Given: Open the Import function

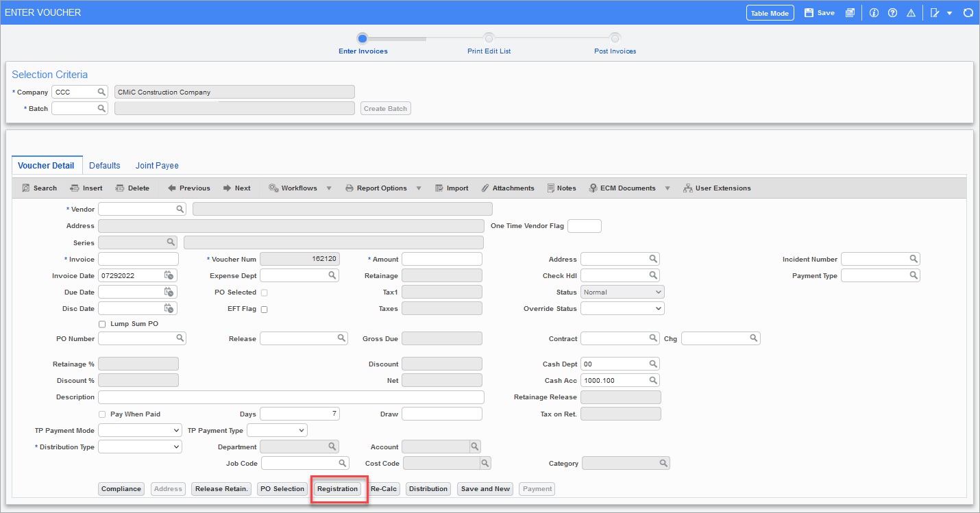Looking at the screenshot, I should point(452,188).
